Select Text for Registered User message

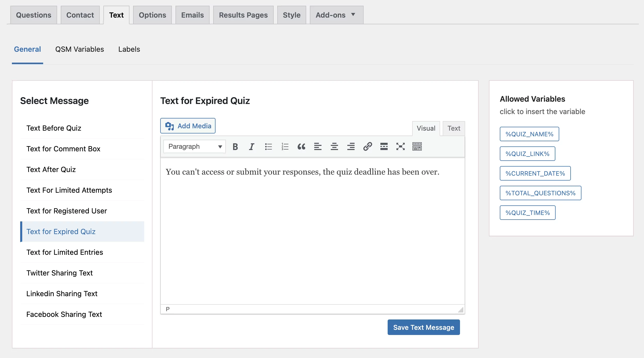coord(82,211)
